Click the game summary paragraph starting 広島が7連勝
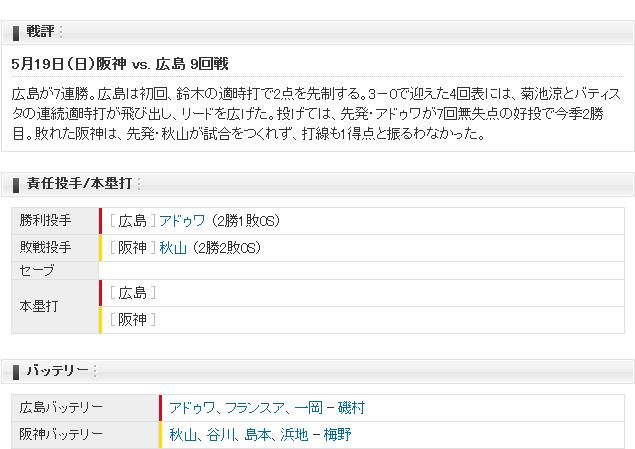Screen dimensions: 635x449 [316, 114]
